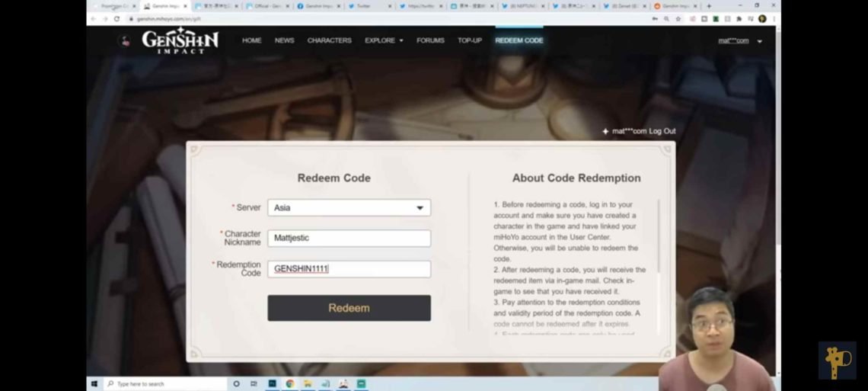Reload the page using the refresh icon

tap(116, 19)
